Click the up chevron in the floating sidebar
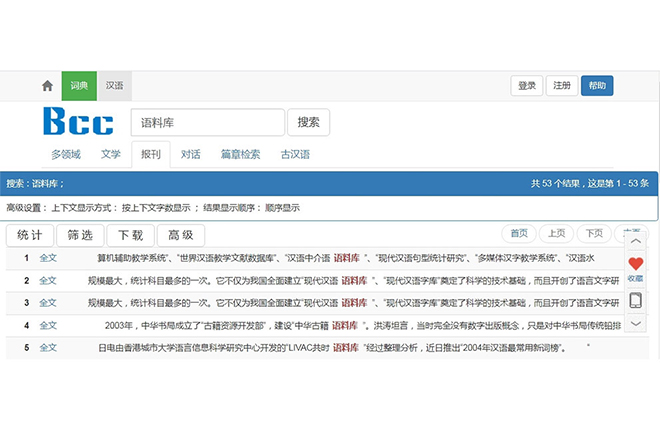 [x=636, y=241]
